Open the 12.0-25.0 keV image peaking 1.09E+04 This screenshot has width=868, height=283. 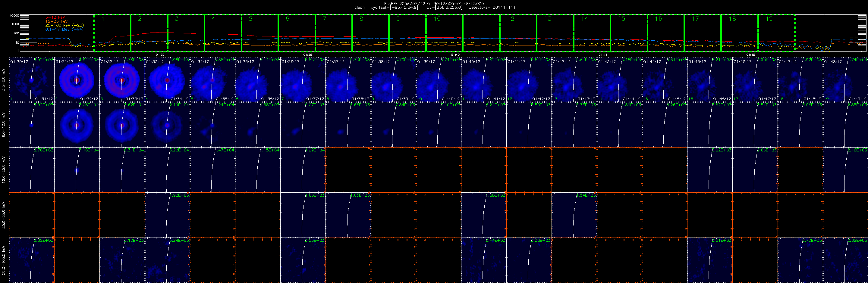pos(303,170)
